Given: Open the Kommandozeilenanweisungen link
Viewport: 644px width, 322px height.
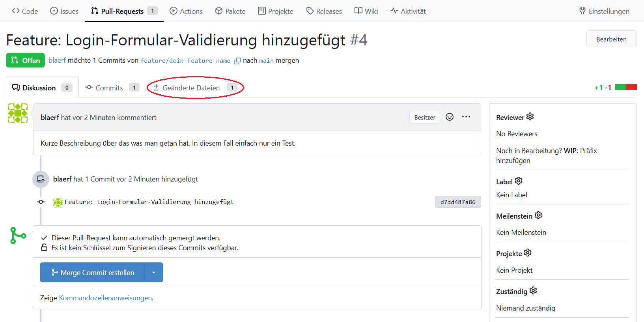Looking at the screenshot, I should click(105, 298).
